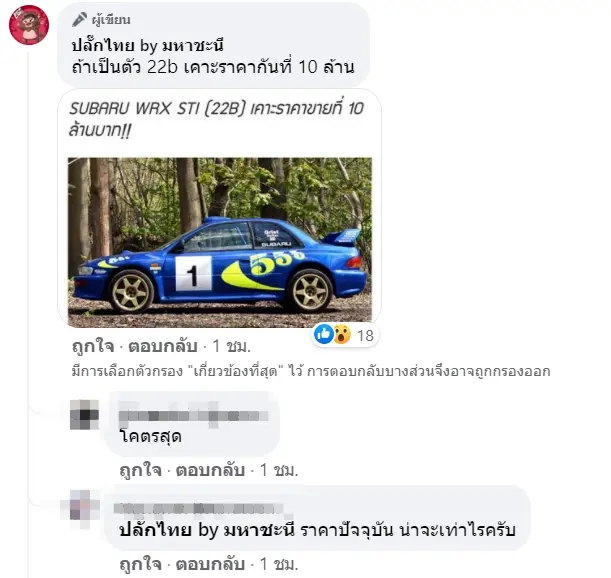Screen dimensions: 611x578
Task: Reply to the โคตรสุด comment
Action: (x=210, y=470)
